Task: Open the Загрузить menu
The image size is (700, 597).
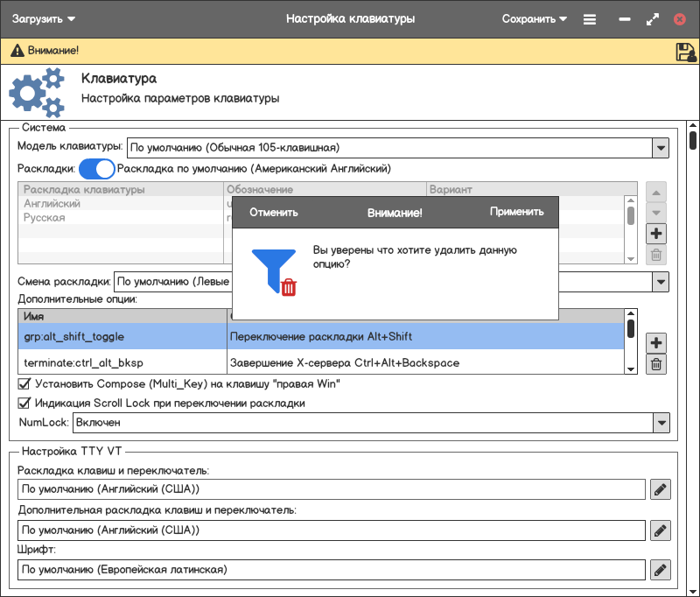Action: pos(44,18)
